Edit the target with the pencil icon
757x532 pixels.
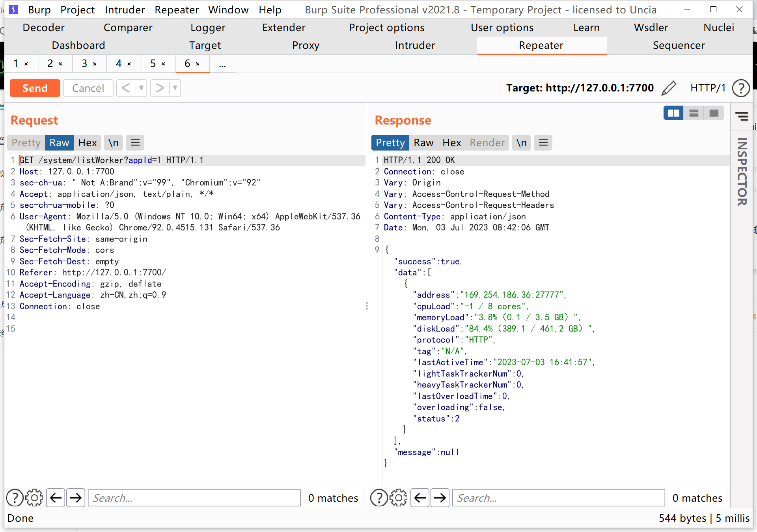click(669, 88)
